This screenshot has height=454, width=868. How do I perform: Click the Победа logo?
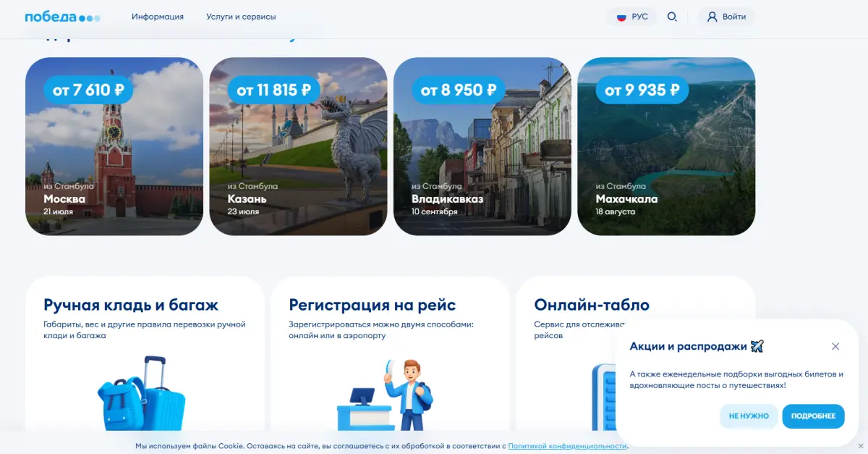tap(63, 17)
